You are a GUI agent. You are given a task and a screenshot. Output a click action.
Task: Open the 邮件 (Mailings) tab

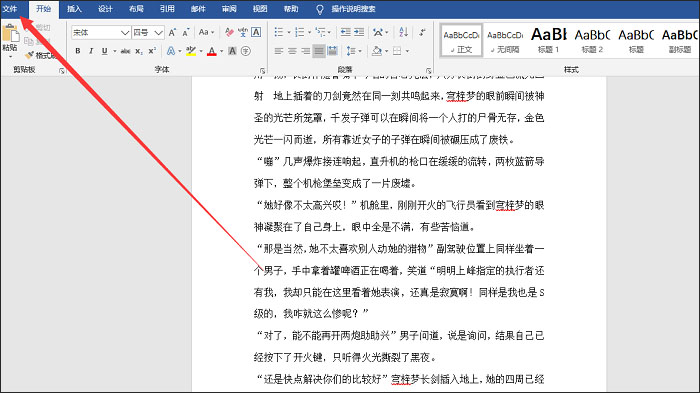click(198, 8)
